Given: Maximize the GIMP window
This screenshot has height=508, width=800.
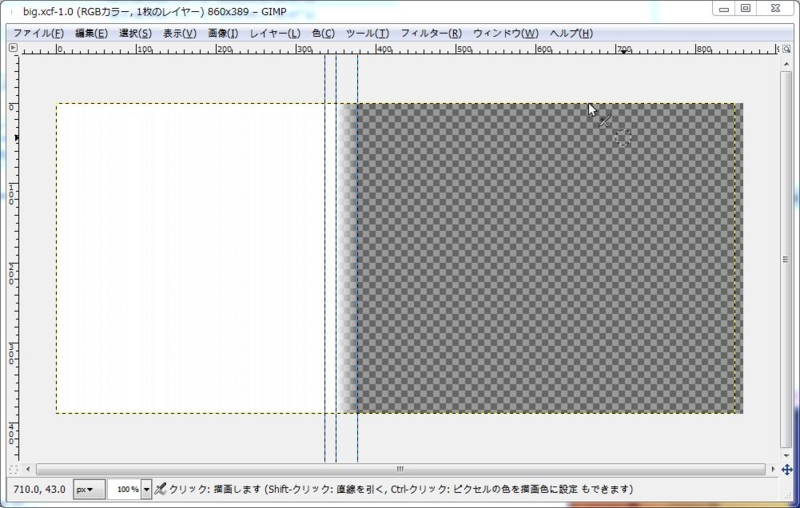Looking at the screenshot, I should pyautogui.click(x=745, y=8).
